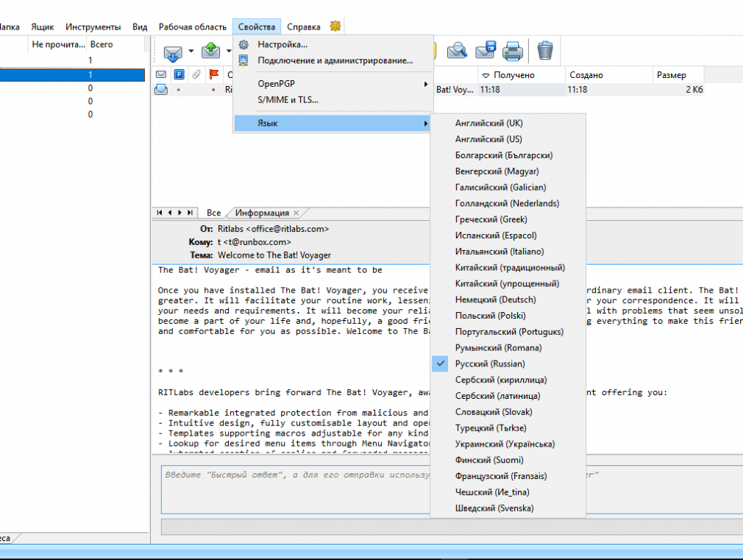Image resolution: width=743 pixels, height=560 pixels.
Task: Sort by Создано column header
Action: pos(609,75)
